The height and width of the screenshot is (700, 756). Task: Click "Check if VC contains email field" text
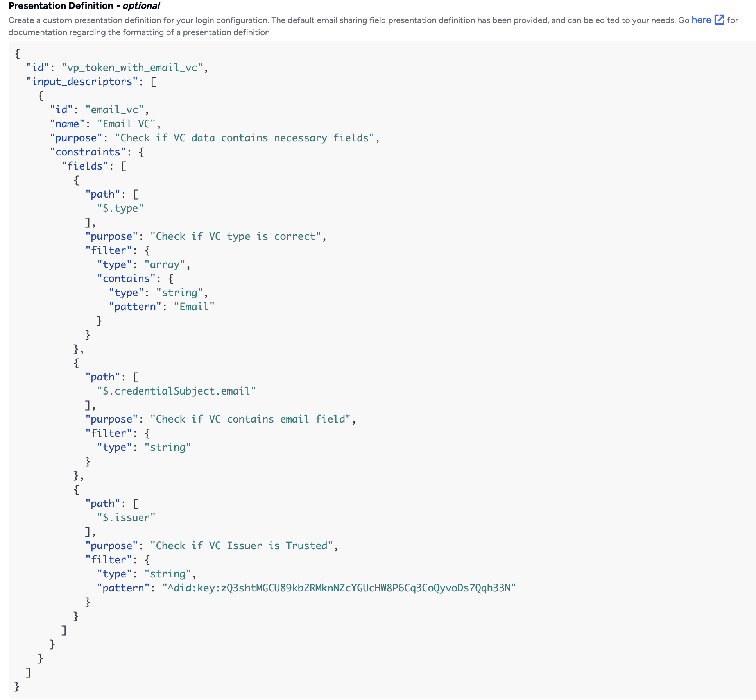coord(250,419)
